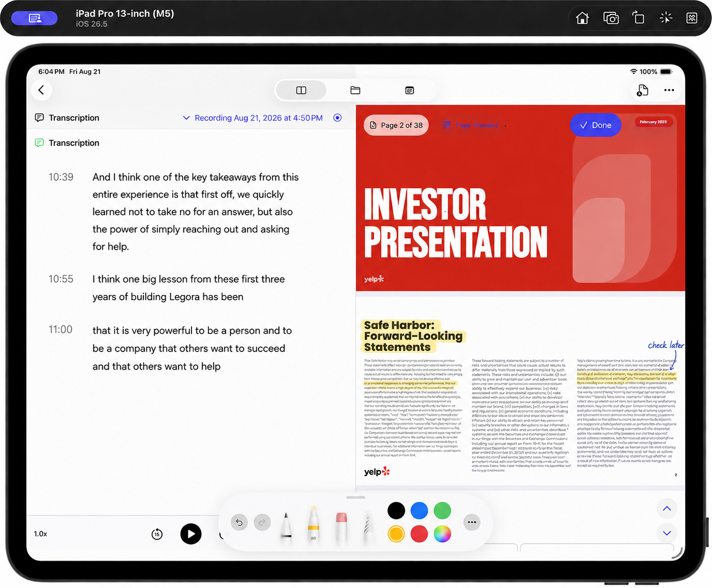Click the simulator Home icon

582,19
